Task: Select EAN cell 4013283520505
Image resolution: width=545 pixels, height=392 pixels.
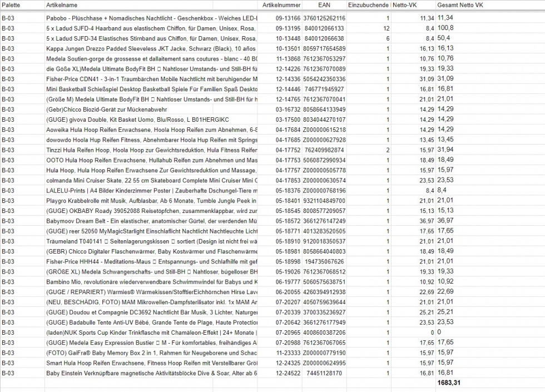Action: tap(324, 231)
